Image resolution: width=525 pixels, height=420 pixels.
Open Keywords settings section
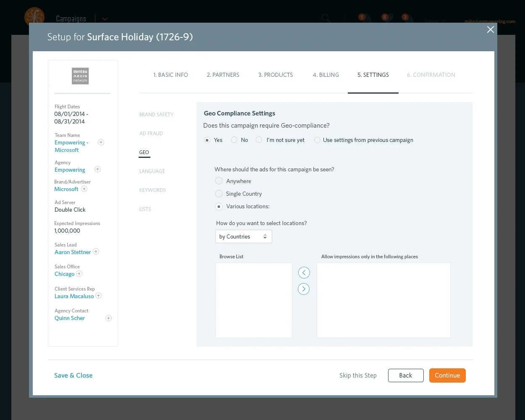point(152,190)
